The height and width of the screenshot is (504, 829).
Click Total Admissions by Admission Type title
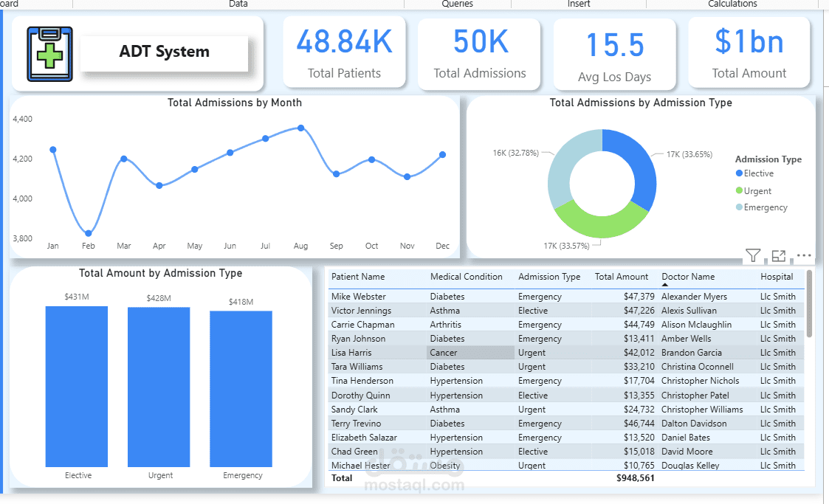[x=641, y=103]
